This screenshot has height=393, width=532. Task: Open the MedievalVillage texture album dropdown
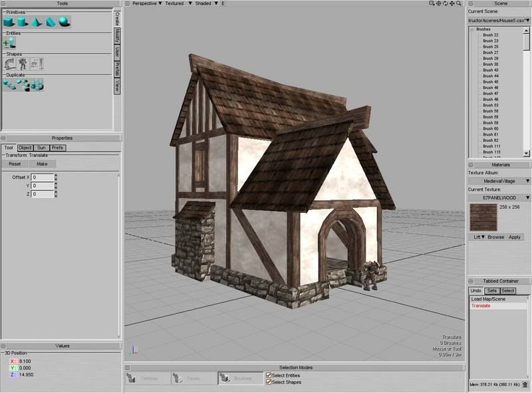499,181
